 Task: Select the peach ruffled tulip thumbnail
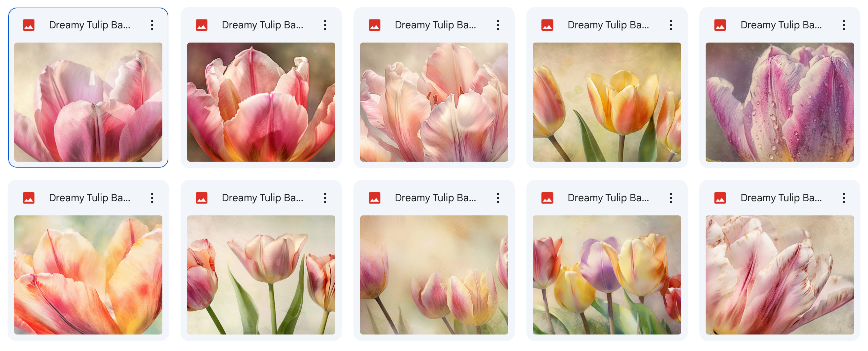pyautogui.click(x=434, y=102)
